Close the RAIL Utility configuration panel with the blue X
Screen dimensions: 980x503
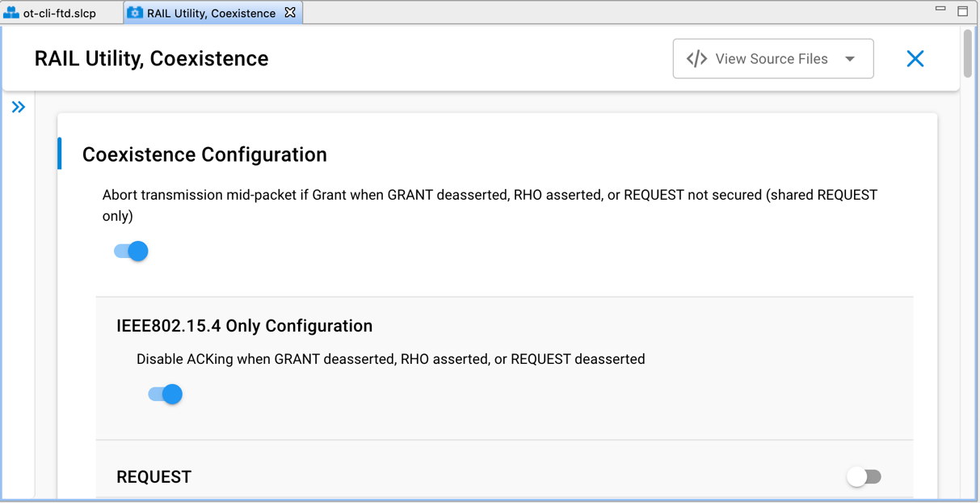click(x=915, y=58)
